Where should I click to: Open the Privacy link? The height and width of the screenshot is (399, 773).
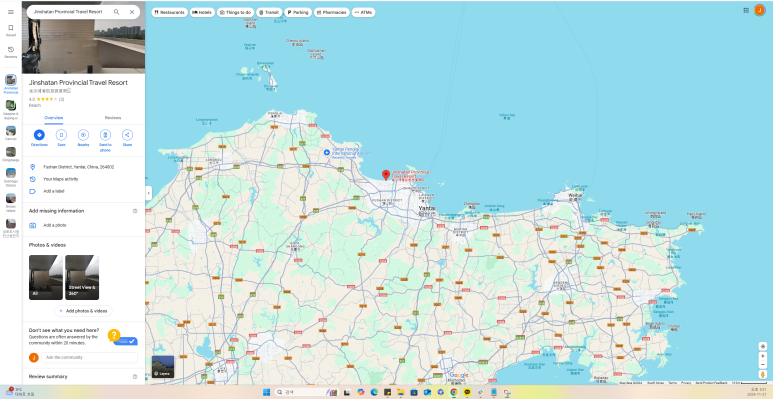(x=686, y=383)
